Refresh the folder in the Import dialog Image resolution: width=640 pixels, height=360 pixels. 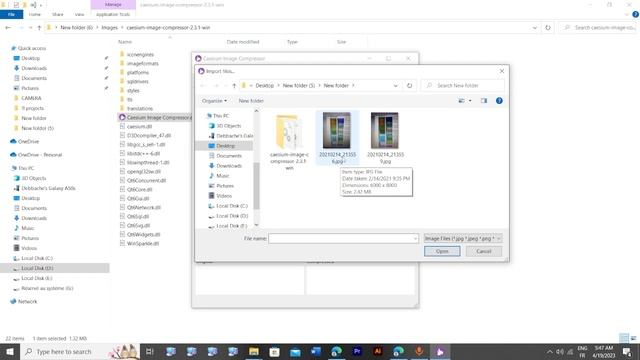[x=409, y=86]
